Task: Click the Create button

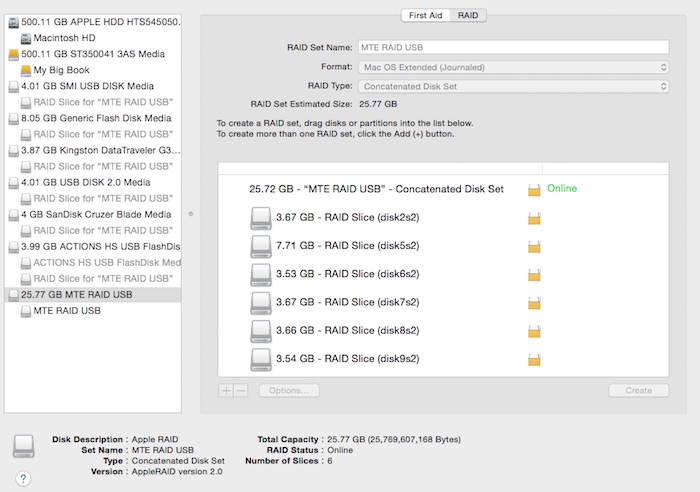Action: coord(638,390)
